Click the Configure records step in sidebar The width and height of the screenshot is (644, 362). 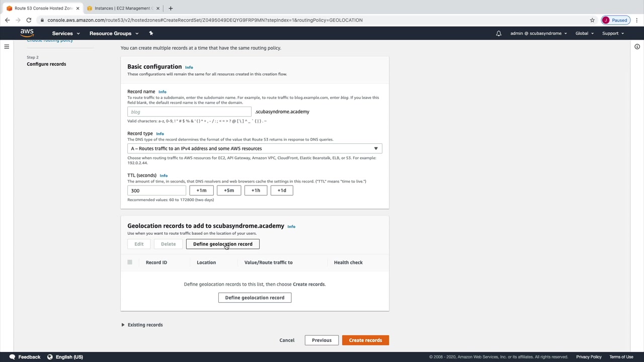tap(46, 64)
